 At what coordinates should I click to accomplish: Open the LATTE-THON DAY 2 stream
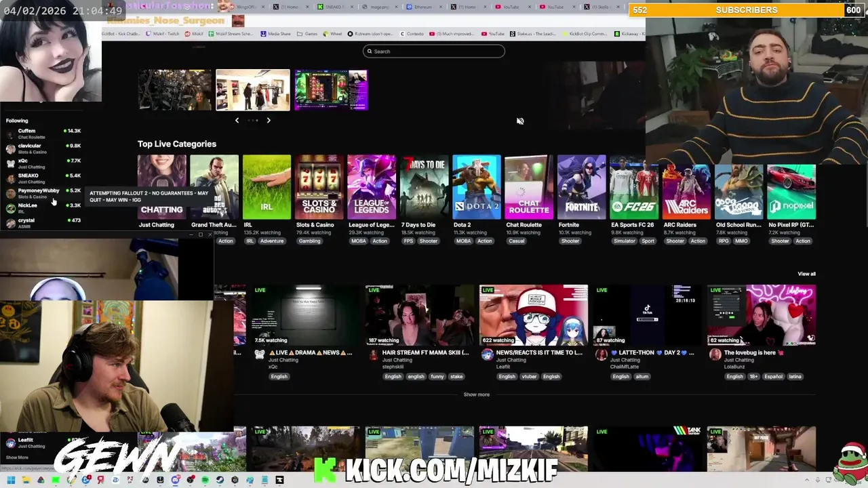click(x=647, y=315)
